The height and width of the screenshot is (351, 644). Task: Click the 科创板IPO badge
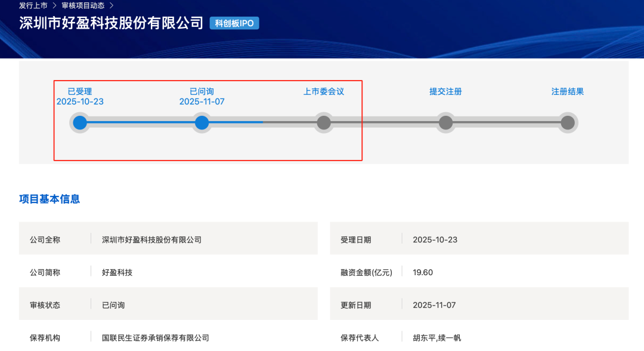(x=234, y=23)
